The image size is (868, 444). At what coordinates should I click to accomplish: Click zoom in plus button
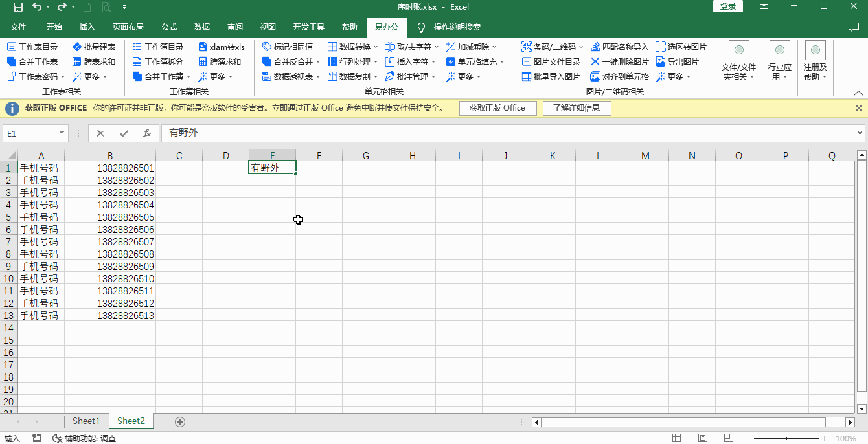coord(825,438)
